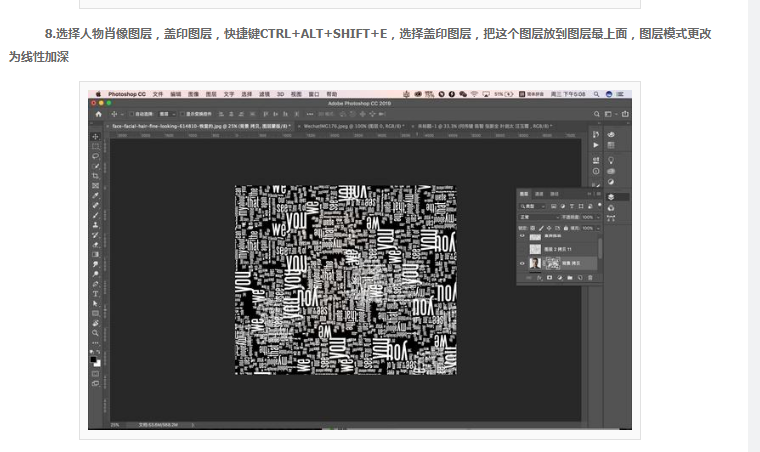Viewport: 760px width, 452px height.
Task: Open the opacity 100% dropdown arrow
Action: (x=597, y=217)
